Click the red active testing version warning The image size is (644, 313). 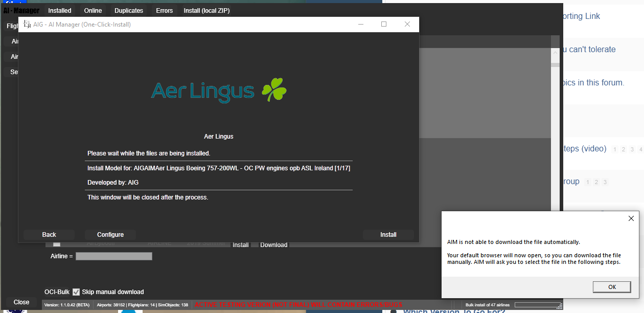298,305
